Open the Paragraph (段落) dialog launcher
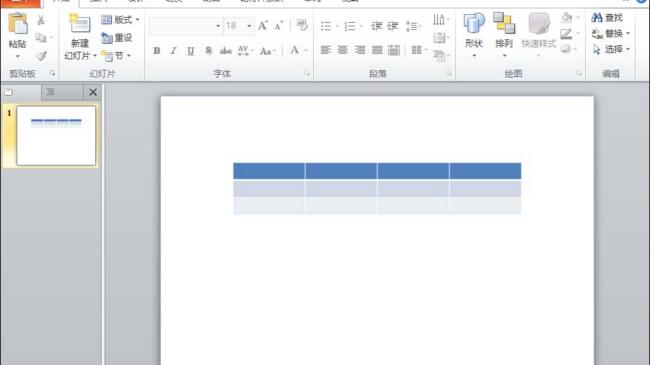 pos(449,74)
